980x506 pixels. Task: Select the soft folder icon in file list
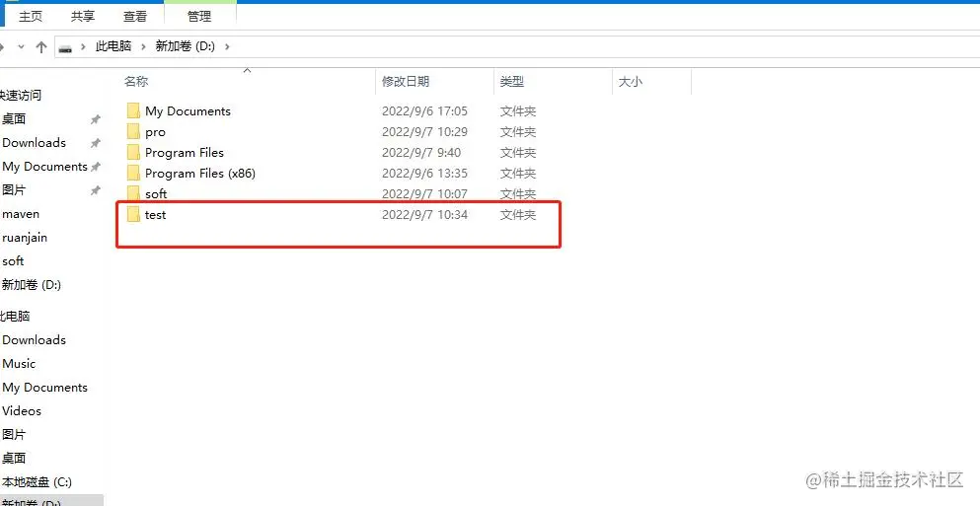coord(133,193)
